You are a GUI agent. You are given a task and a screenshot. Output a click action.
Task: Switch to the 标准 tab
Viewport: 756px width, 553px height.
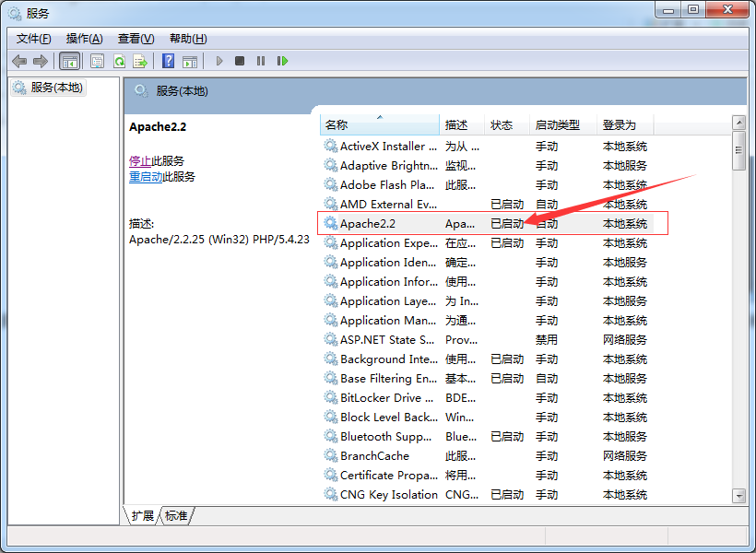pyautogui.click(x=176, y=516)
